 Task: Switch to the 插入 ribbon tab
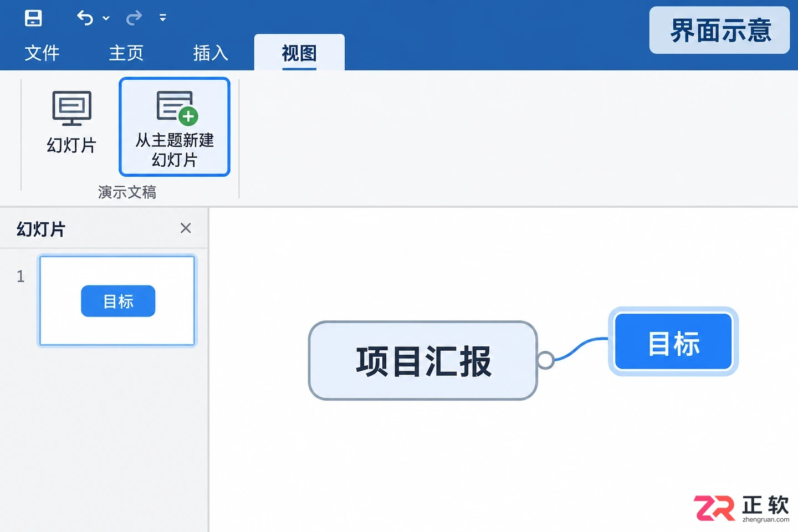(x=211, y=53)
